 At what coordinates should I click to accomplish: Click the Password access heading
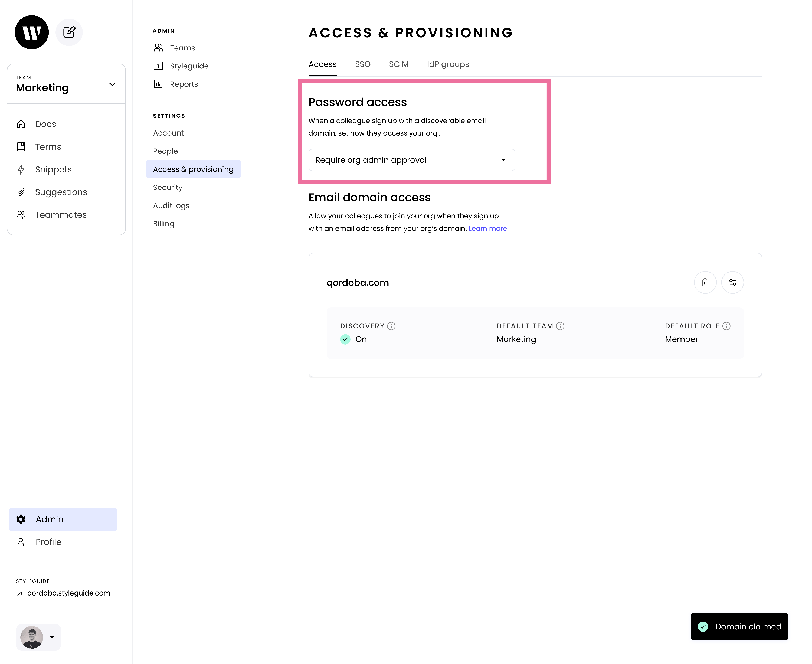click(357, 102)
